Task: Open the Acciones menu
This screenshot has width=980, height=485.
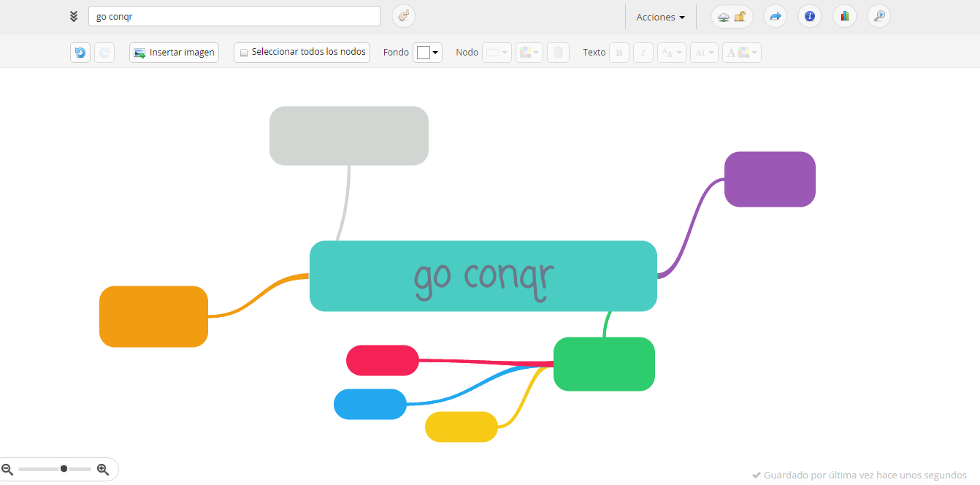Action: (659, 16)
